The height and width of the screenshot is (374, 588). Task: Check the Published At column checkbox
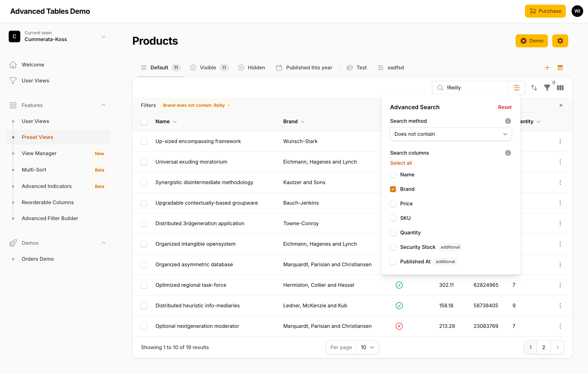tap(393, 262)
